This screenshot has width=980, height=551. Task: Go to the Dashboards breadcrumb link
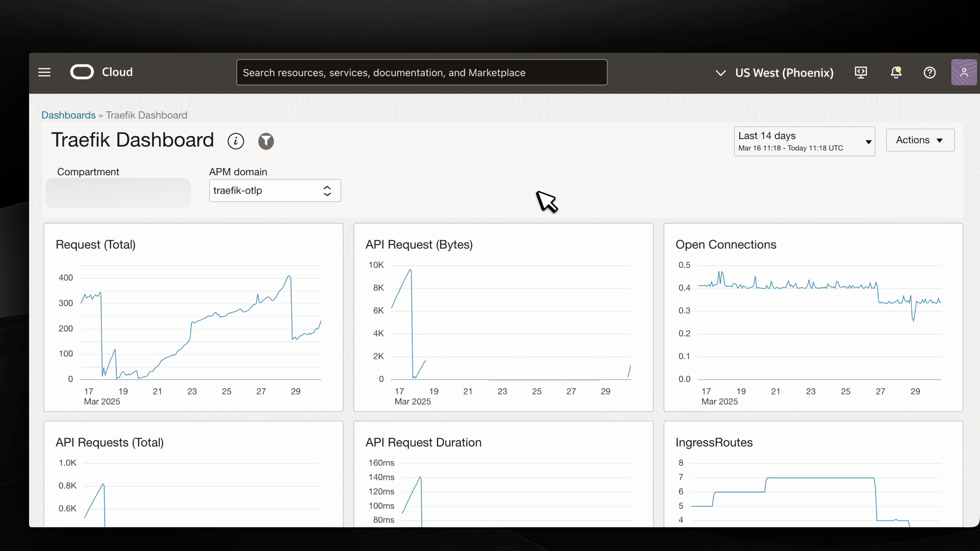point(69,115)
